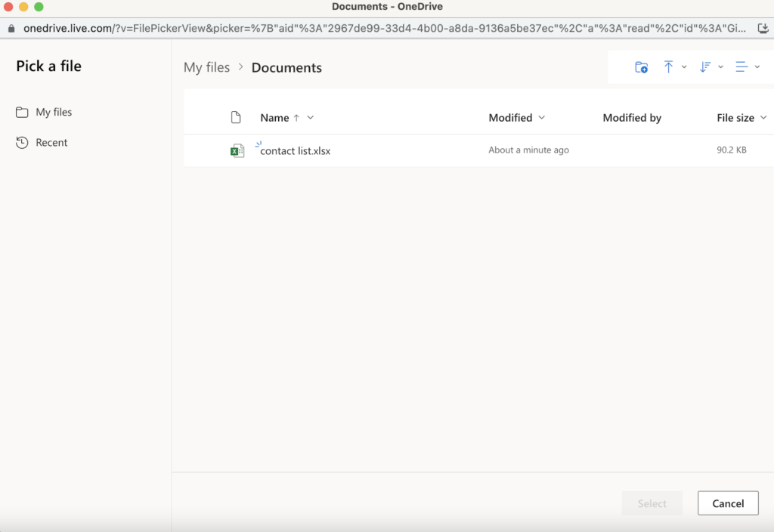The width and height of the screenshot is (774, 532).
Task: Expand the view options chevron
Action: 757,66
